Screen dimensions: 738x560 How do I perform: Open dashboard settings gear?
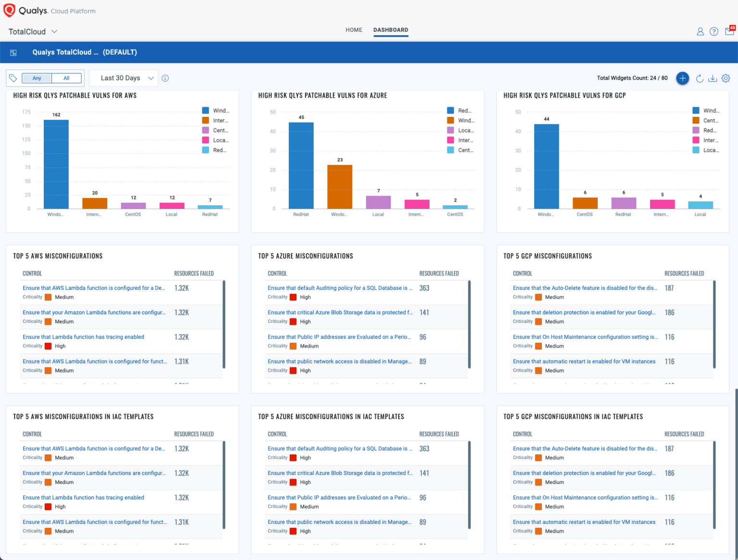tap(726, 78)
